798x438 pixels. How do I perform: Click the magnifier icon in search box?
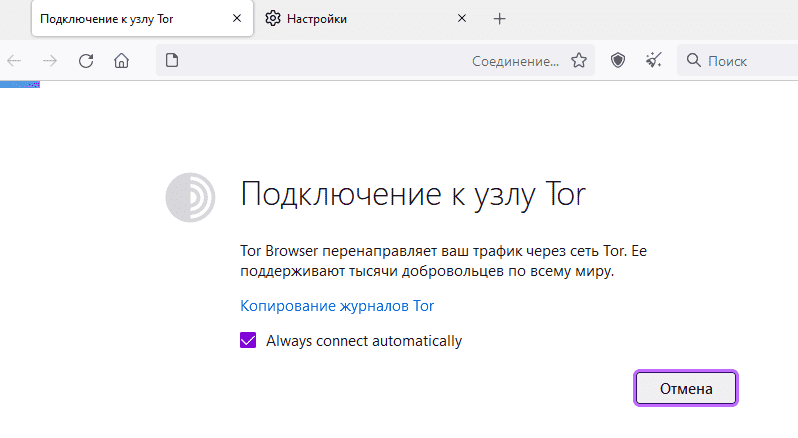(693, 61)
